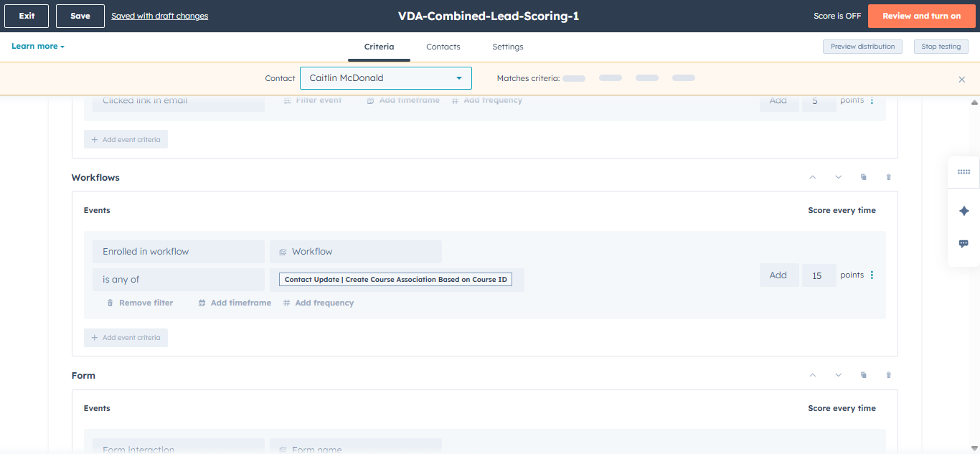Click the vertical scrollbar up arrow
The image size is (980, 454).
click(974, 103)
